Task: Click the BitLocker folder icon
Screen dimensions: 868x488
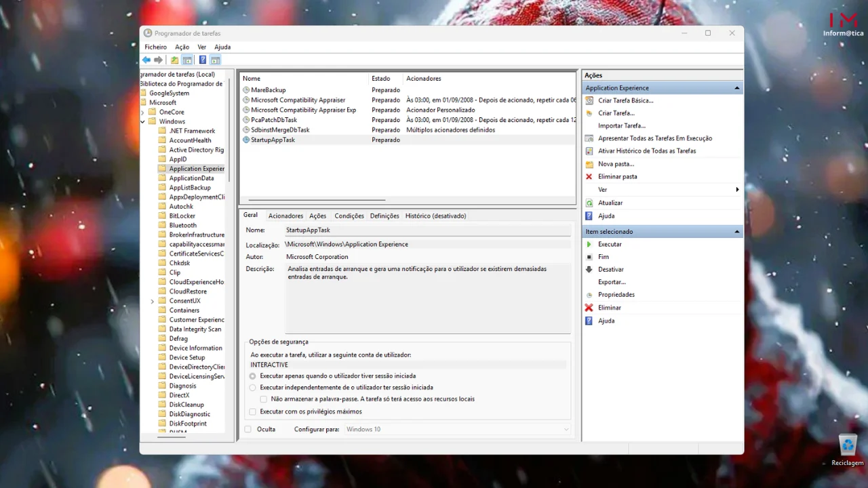Action: 162,216
